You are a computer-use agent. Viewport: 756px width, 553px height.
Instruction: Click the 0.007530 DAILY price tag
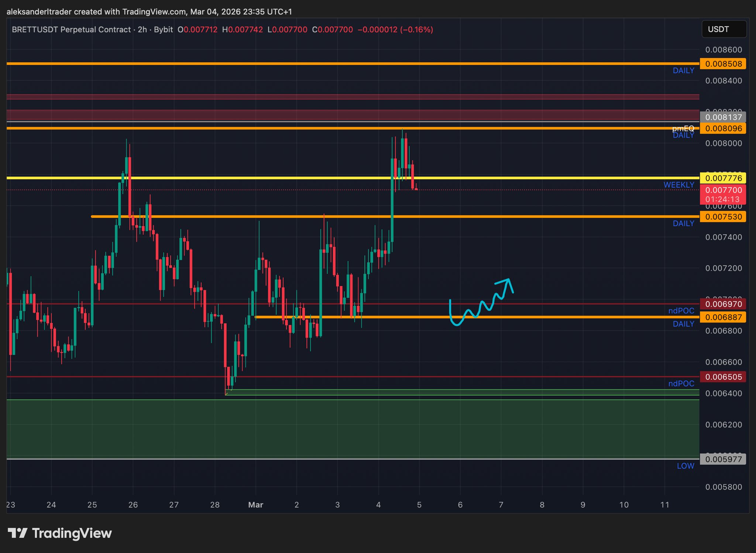[723, 217]
